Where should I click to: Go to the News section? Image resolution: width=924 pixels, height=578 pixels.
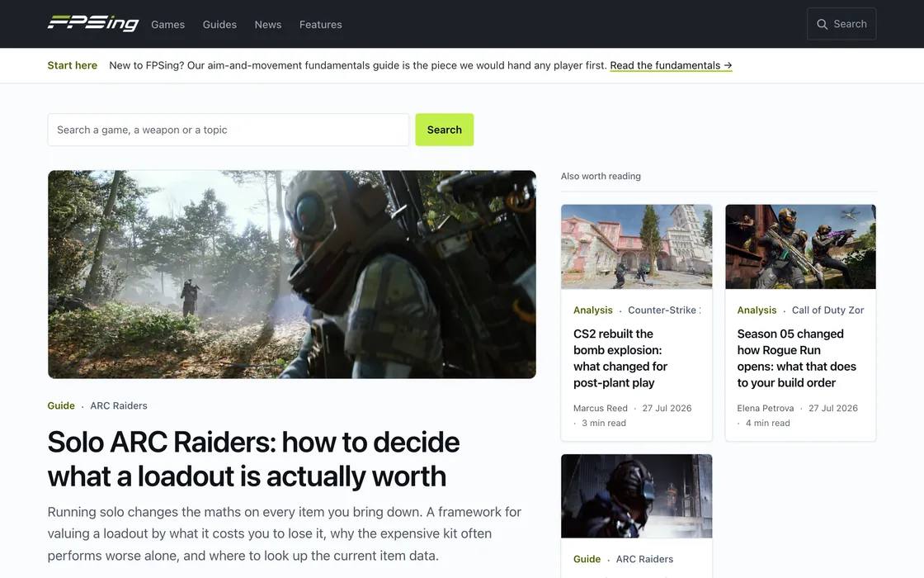point(268,24)
